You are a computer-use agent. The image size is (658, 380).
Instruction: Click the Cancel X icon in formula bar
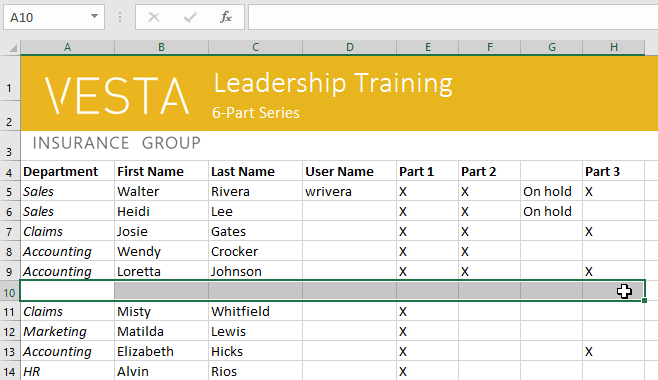tap(154, 17)
